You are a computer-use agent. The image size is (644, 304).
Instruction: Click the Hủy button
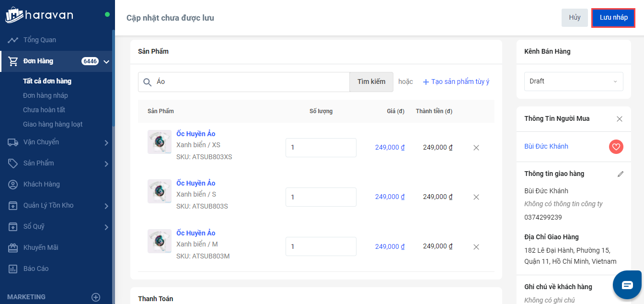click(575, 18)
